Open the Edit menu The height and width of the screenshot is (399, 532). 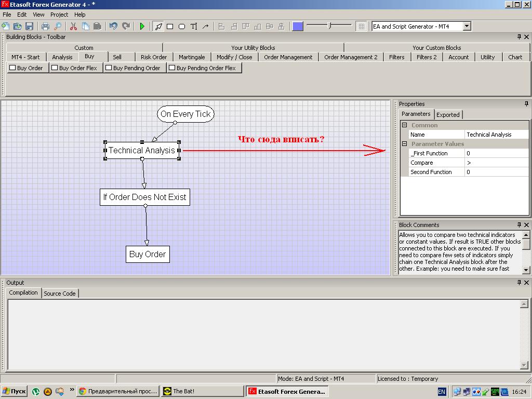[22, 15]
